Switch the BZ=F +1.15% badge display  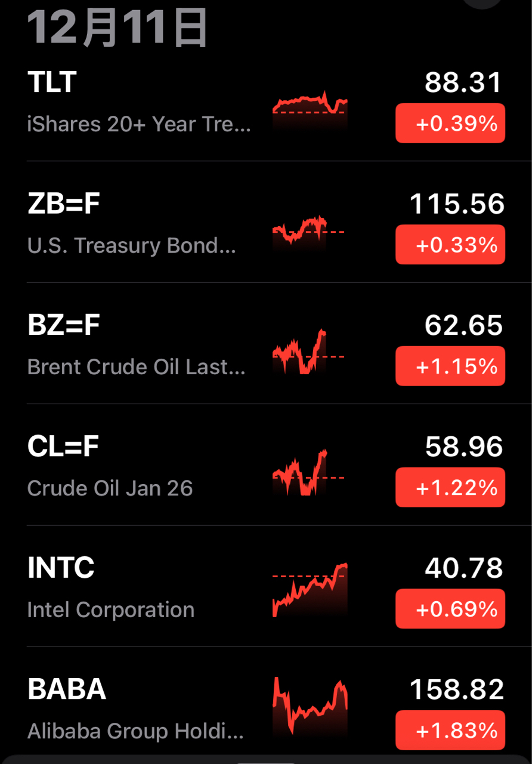[x=450, y=366]
